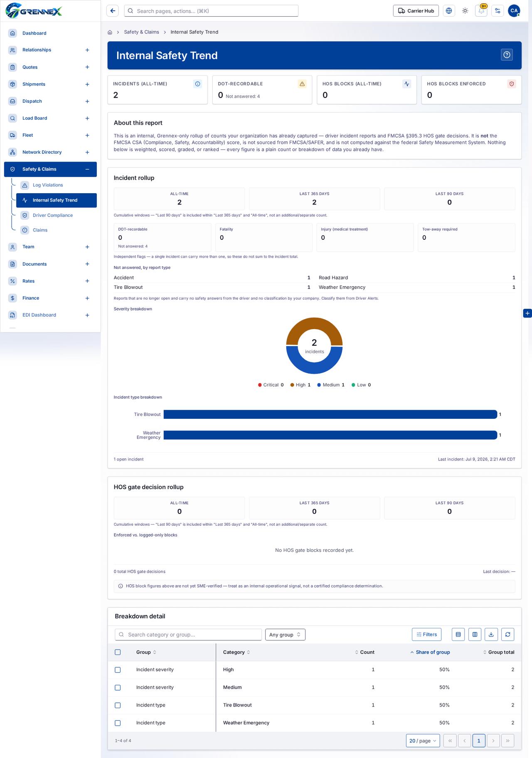Image resolution: width=532 pixels, height=758 pixels.
Task: Open the Any group dropdown
Action: (285, 635)
